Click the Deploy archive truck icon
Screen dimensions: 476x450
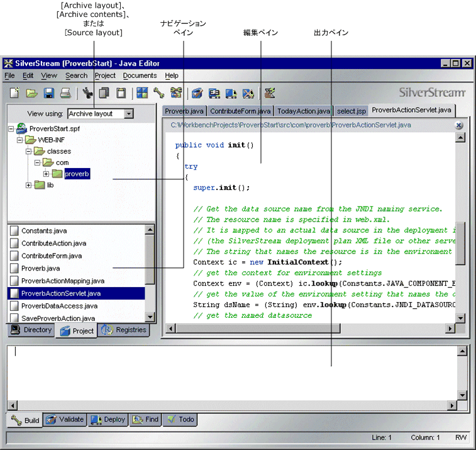pyautogui.click(x=231, y=93)
